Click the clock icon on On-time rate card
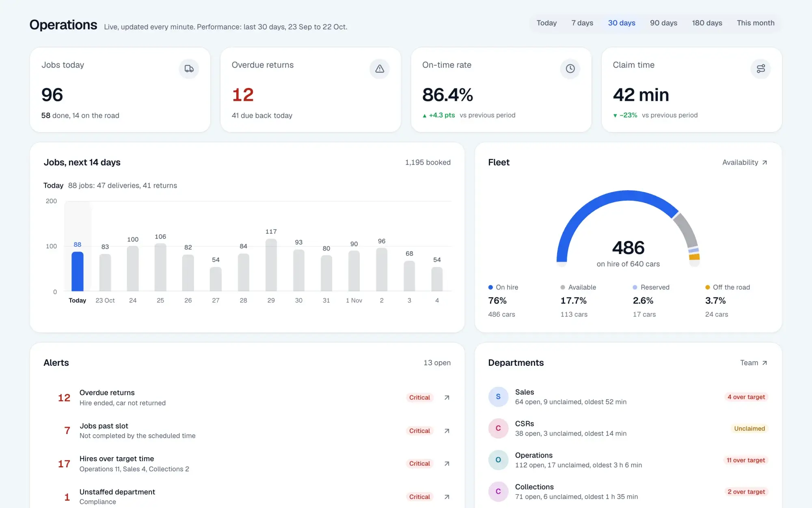812x508 pixels. [x=570, y=69]
